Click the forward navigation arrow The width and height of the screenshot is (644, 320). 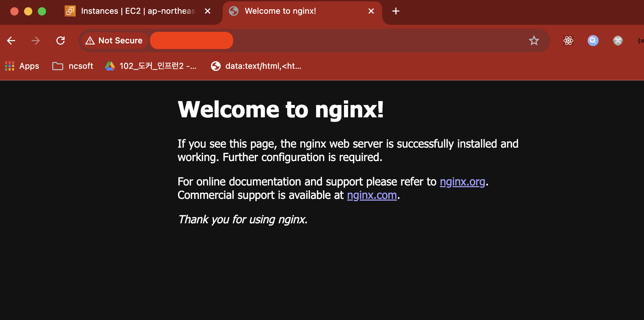click(x=36, y=41)
